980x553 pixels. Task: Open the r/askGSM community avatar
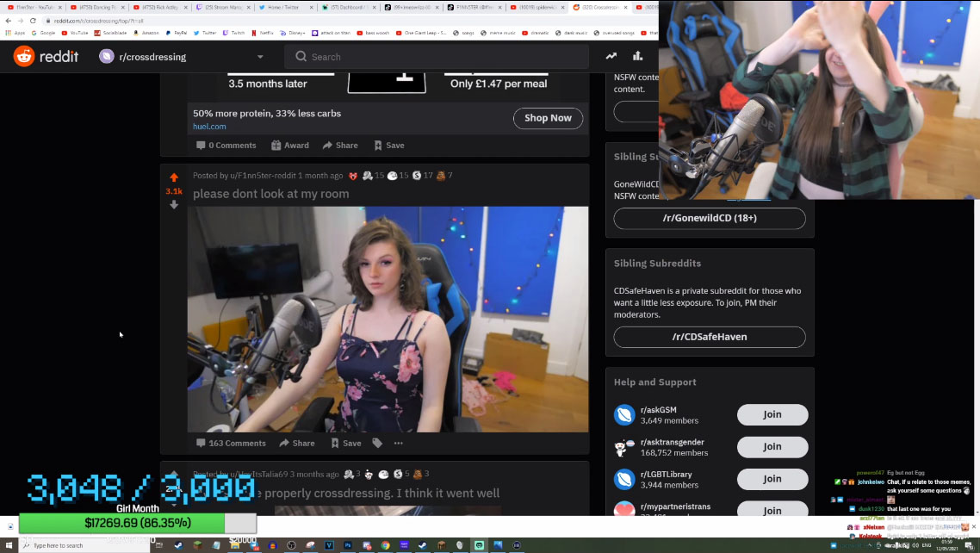624,415
